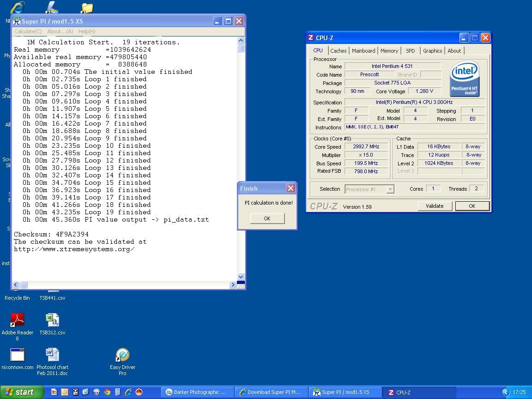The image size is (532, 399).
Task: Click the blue sync-arrows quick launch icon
Action: [85, 392]
